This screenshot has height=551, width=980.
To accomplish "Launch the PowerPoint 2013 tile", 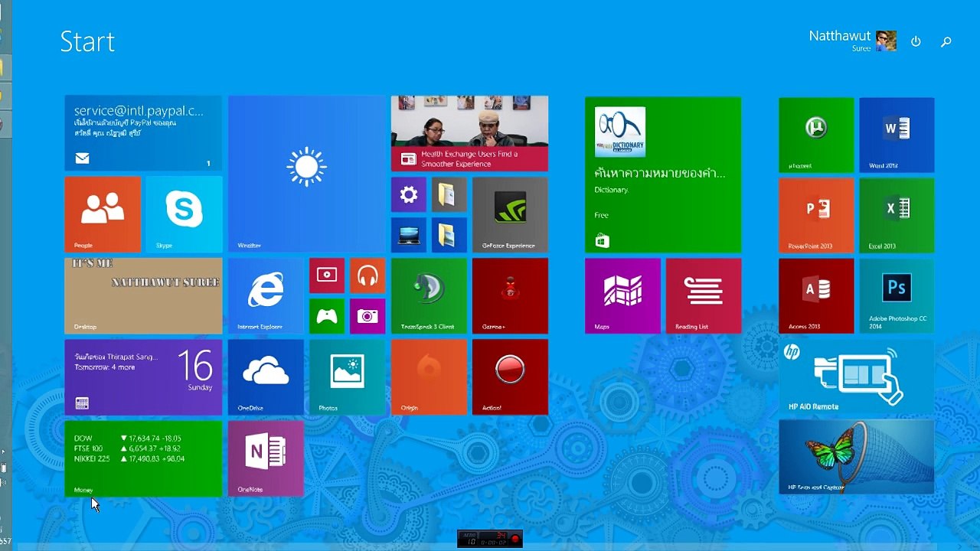I will (816, 215).
